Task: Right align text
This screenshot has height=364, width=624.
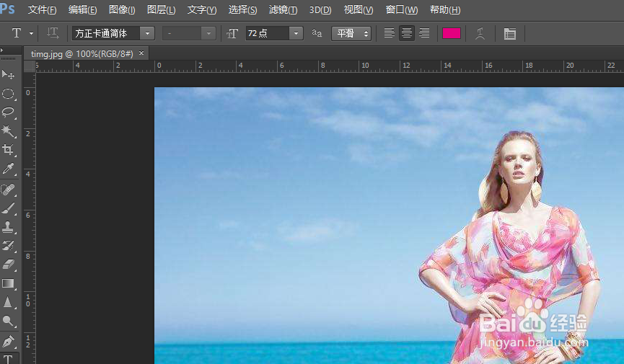Action: pyautogui.click(x=424, y=33)
